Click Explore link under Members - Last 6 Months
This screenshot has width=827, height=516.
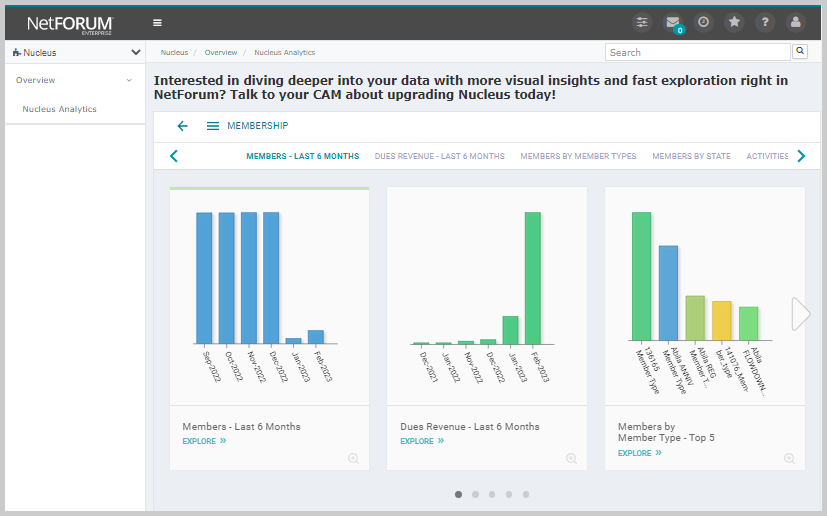[204, 440]
